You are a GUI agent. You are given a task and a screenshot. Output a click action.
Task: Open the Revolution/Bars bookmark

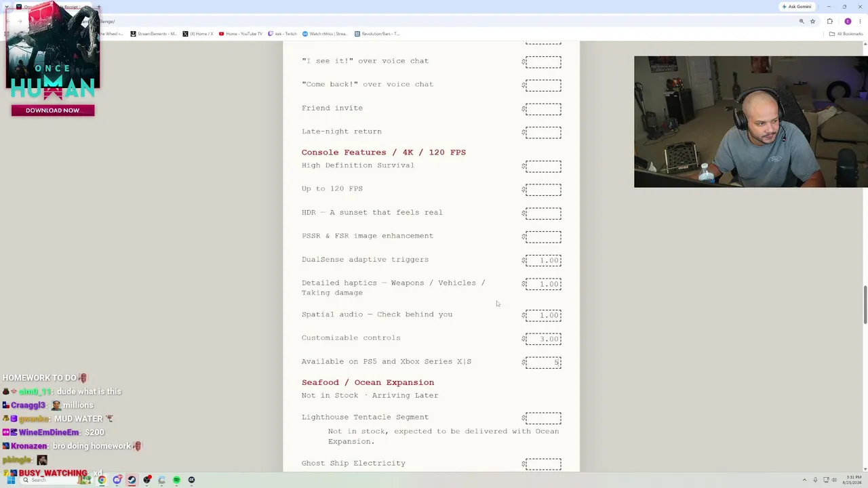point(377,34)
